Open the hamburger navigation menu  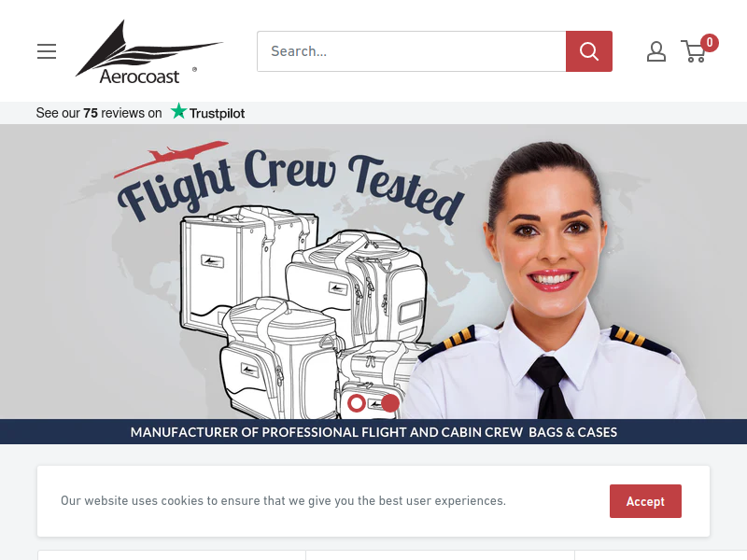(47, 51)
